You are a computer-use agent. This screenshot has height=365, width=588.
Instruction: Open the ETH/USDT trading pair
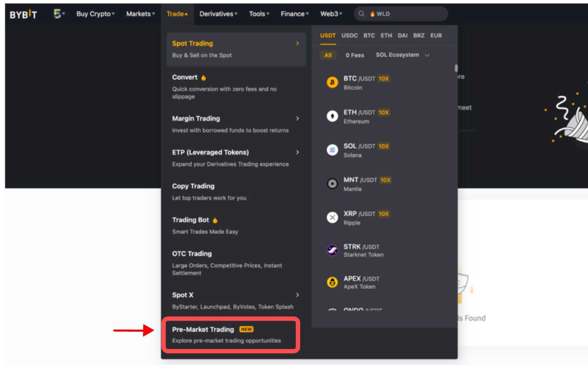pyautogui.click(x=384, y=116)
